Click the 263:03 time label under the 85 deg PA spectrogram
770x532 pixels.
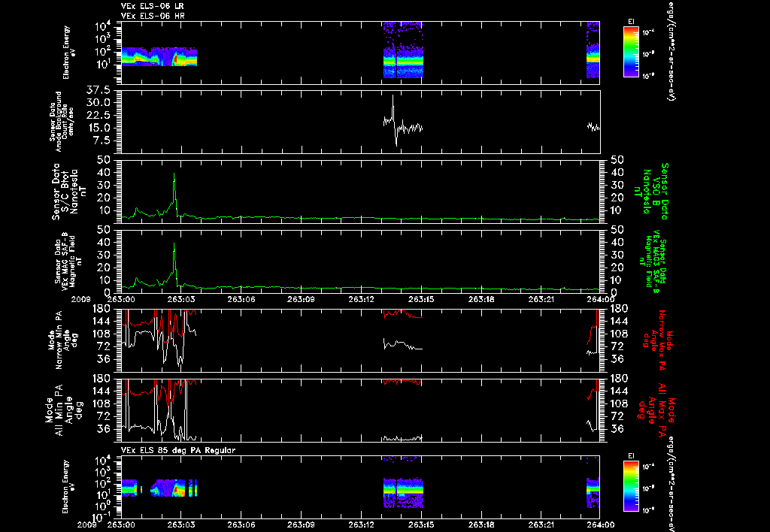(x=182, y=524)
